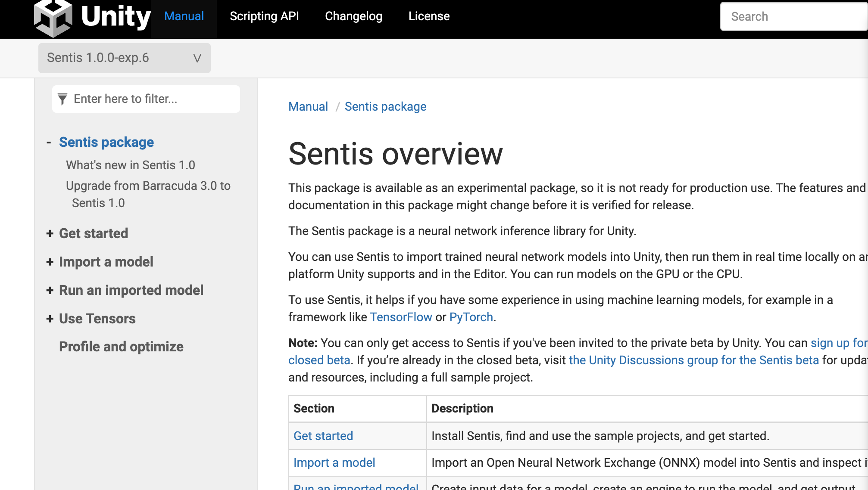Collapse the Sentis package section
This screenshot has height=490, width=868.
[x=50, y=142]
